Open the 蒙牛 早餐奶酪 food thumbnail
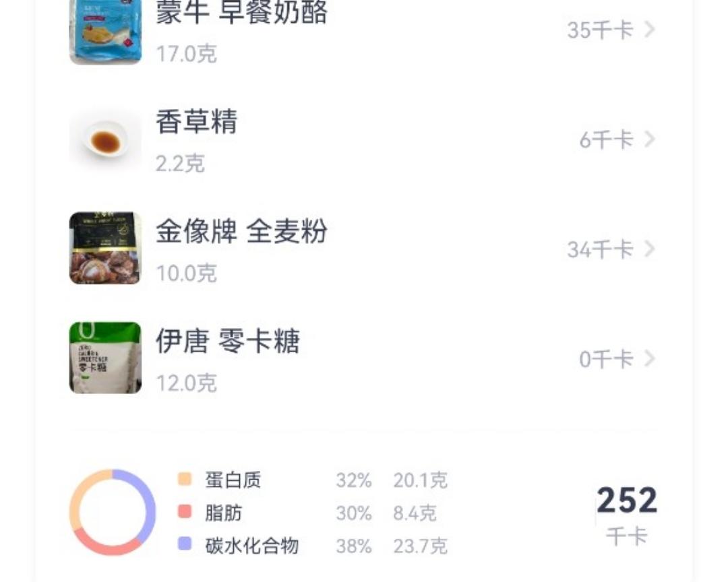This screenshot has height=582, width=728. 106,32
